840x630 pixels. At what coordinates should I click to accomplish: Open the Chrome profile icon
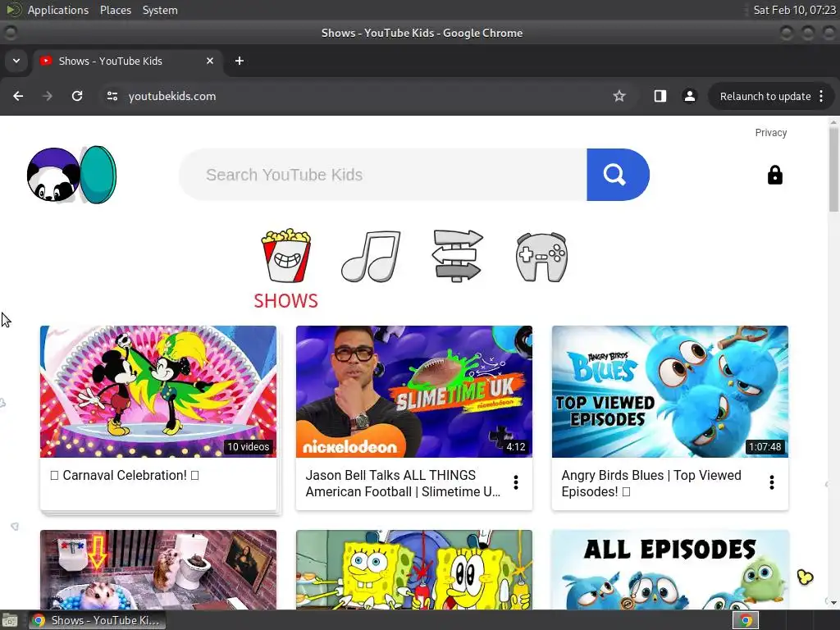[x=689, y=96]
